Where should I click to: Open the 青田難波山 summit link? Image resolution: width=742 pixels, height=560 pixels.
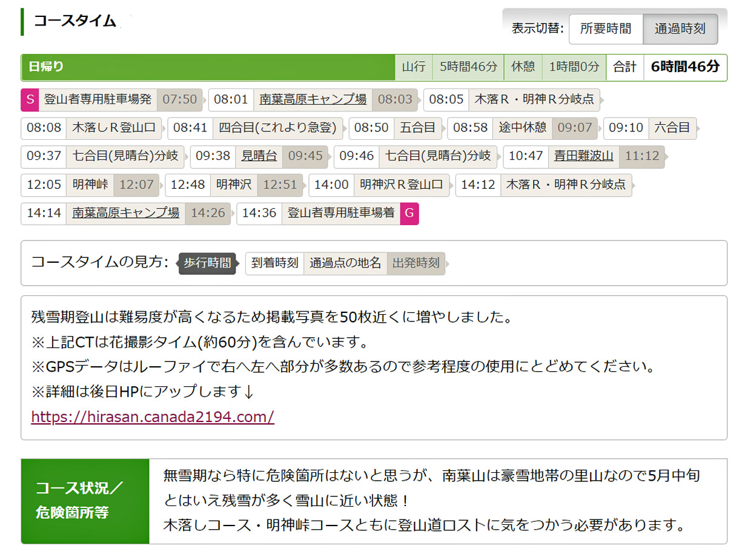(x=583, y=156)
